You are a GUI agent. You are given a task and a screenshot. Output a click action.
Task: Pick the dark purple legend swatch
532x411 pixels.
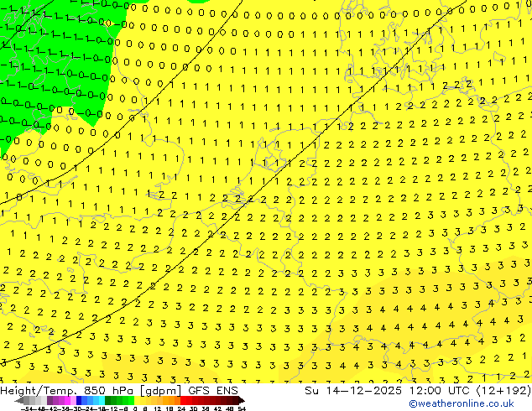(x=50, y=400)
